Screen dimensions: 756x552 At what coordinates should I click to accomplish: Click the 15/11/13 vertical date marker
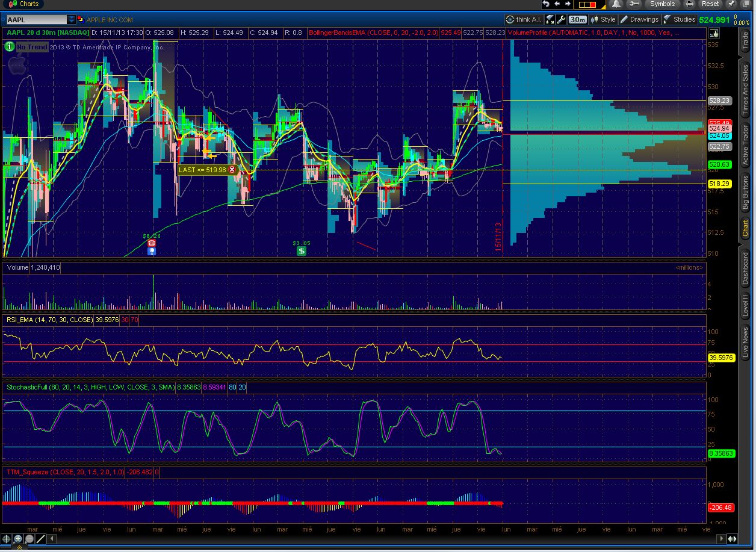[498, 238]
